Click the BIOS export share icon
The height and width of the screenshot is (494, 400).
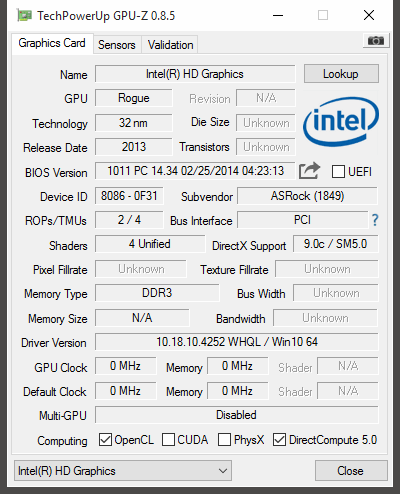point(309,171)
